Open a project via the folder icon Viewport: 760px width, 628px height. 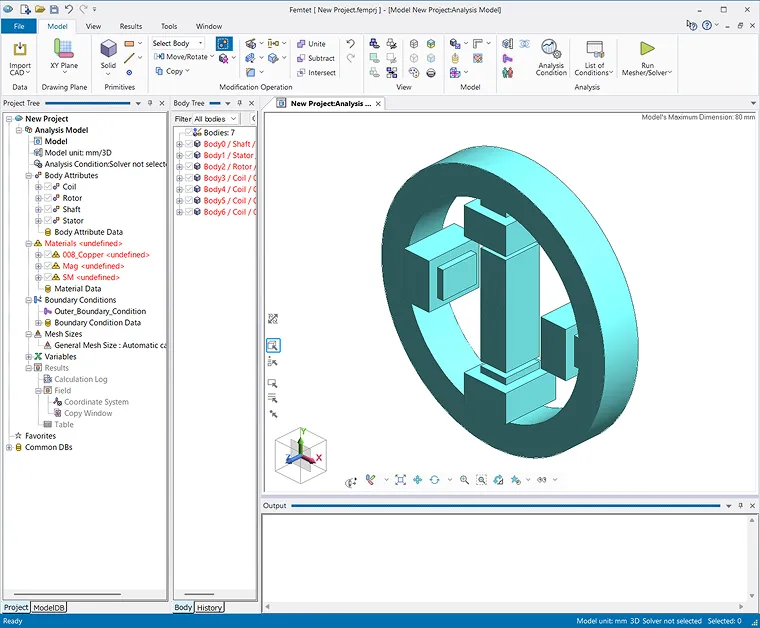[x=40, y=9]
